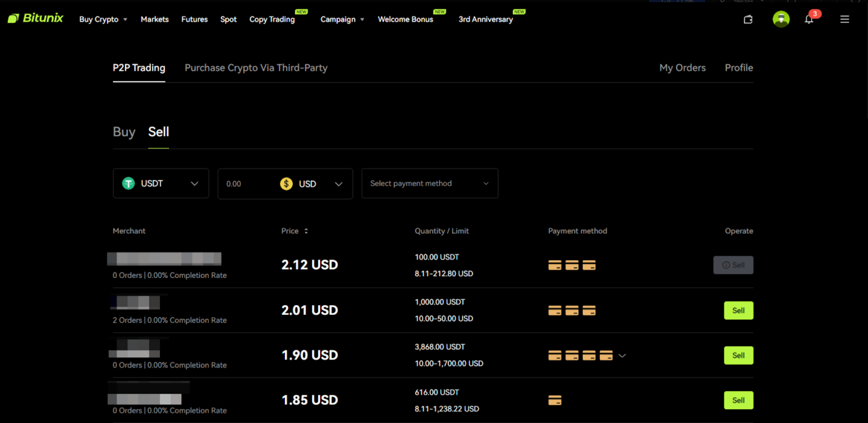Open the hamburger menu icon
Screen dimensions: 868x423
[845, 20]
